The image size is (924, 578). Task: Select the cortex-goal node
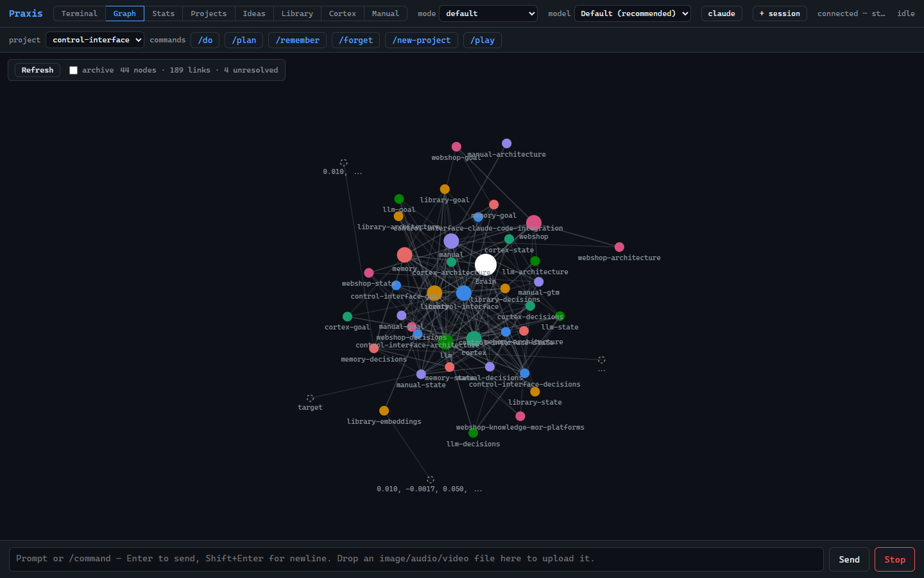347,317
